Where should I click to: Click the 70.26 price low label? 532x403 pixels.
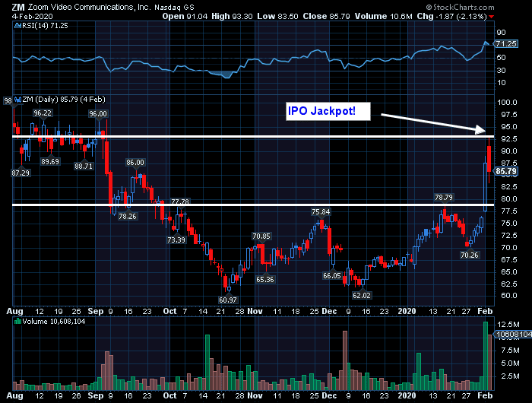pyautogui.click(x=470, y=255)
